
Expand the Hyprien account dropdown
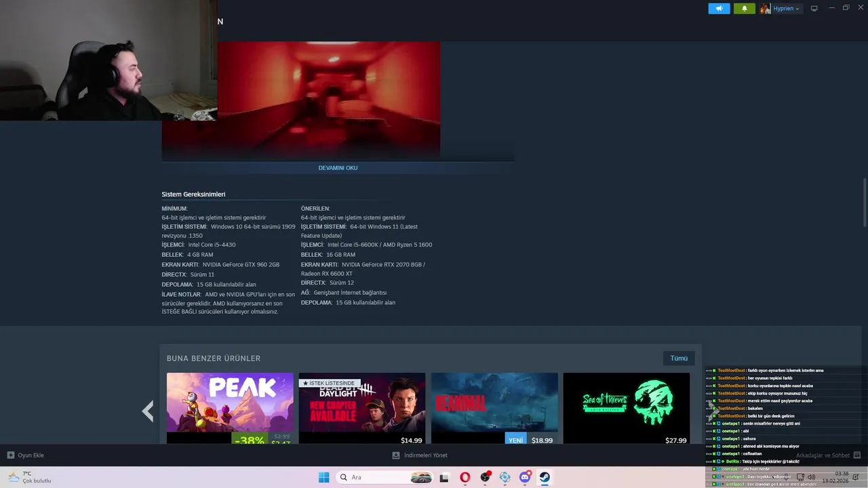tap(797, 9)
